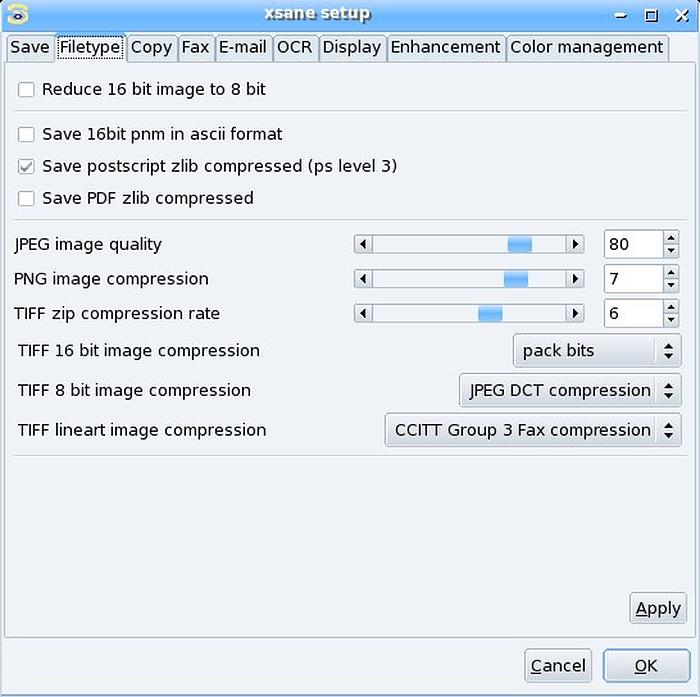Open TIFF 8 bit JPEG DCT compression dropdown
The height and width of the screenshot is (697, 700).
pos(570,390)
